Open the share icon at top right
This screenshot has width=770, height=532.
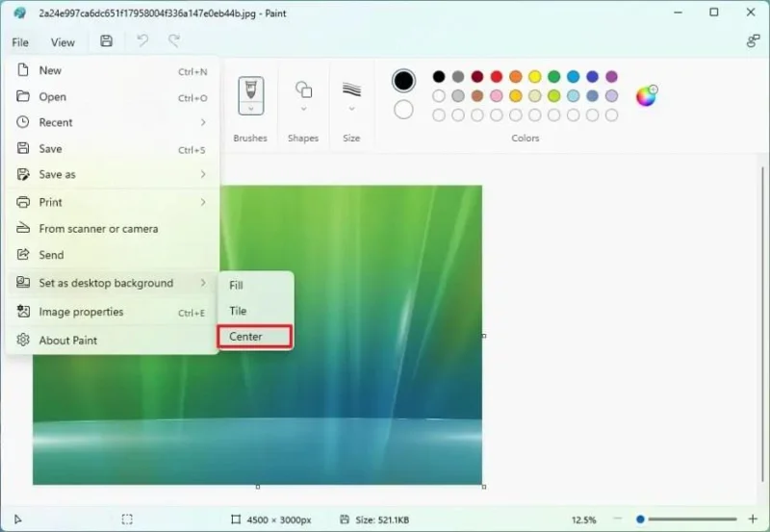point(753,41)
